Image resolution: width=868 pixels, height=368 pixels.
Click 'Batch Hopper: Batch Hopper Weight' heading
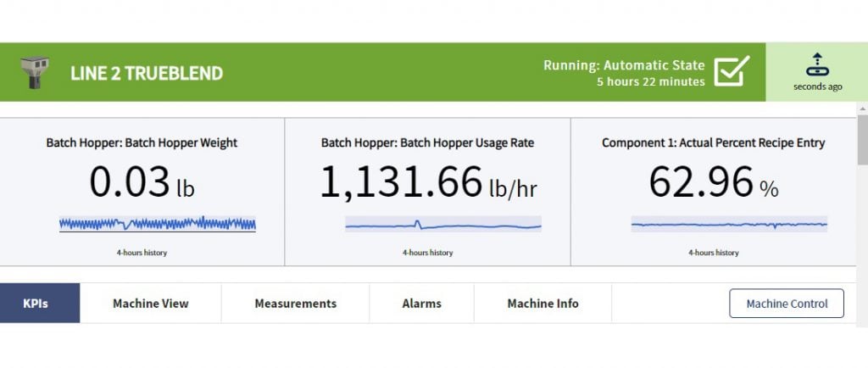coord(142,142)
